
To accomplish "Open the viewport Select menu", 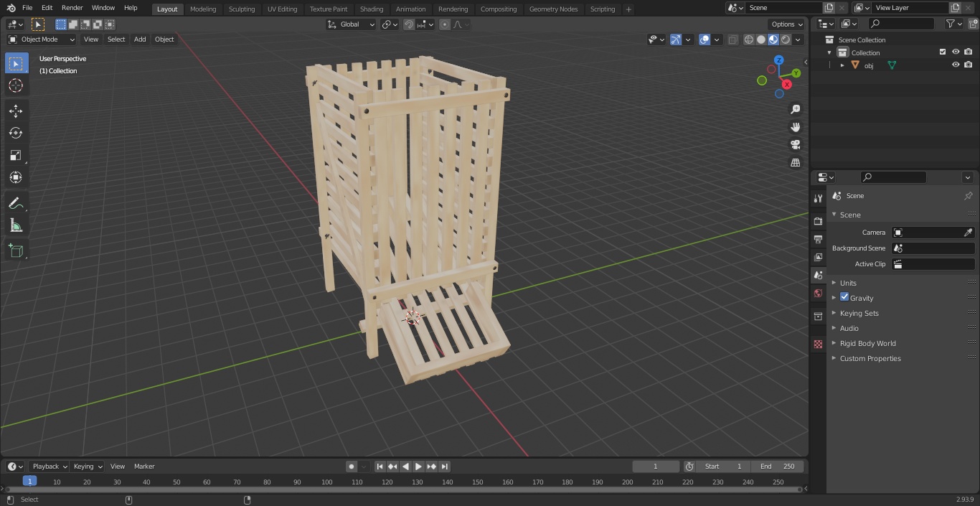I will pyautogui.click(x=116, y=39).
